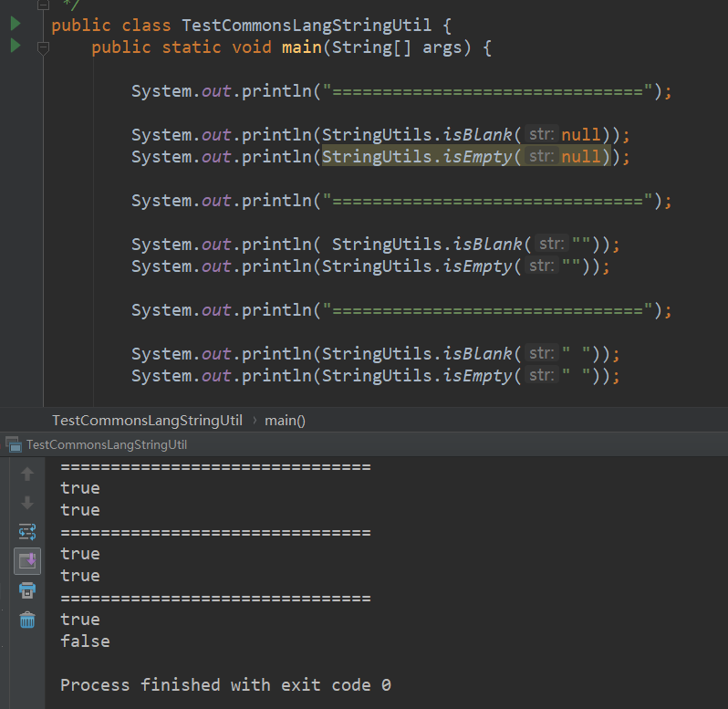
Task: Run the TestCommonsLangStringUtil class via gutter arrow
Action: coord(16,23)
